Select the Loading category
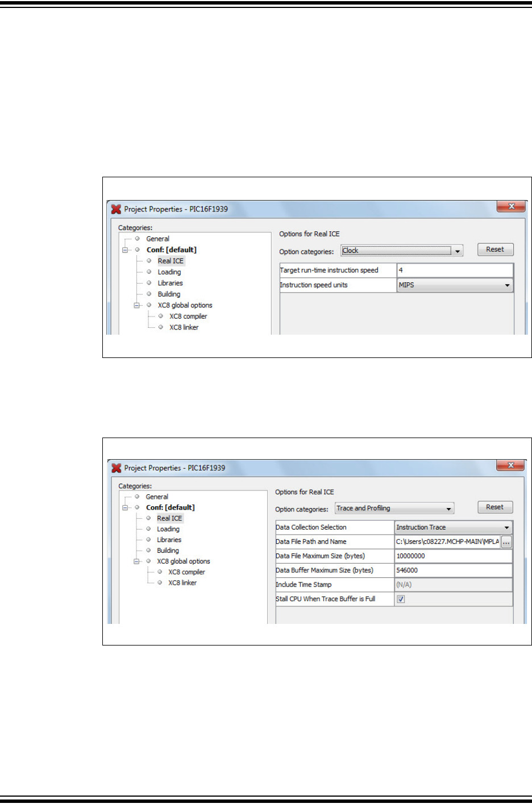 (x=171, y=272)
